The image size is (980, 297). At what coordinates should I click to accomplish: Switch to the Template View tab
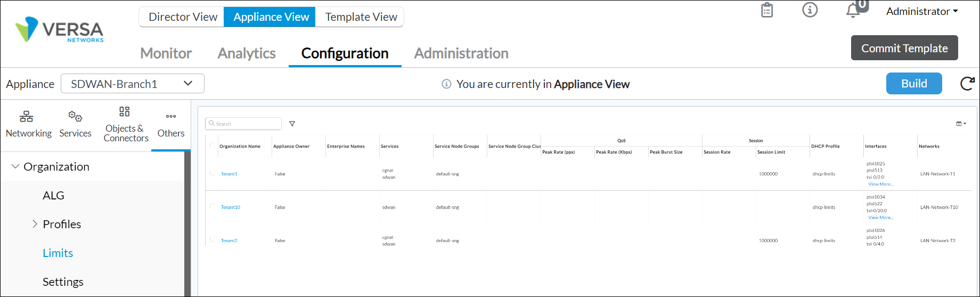[361, 17]
